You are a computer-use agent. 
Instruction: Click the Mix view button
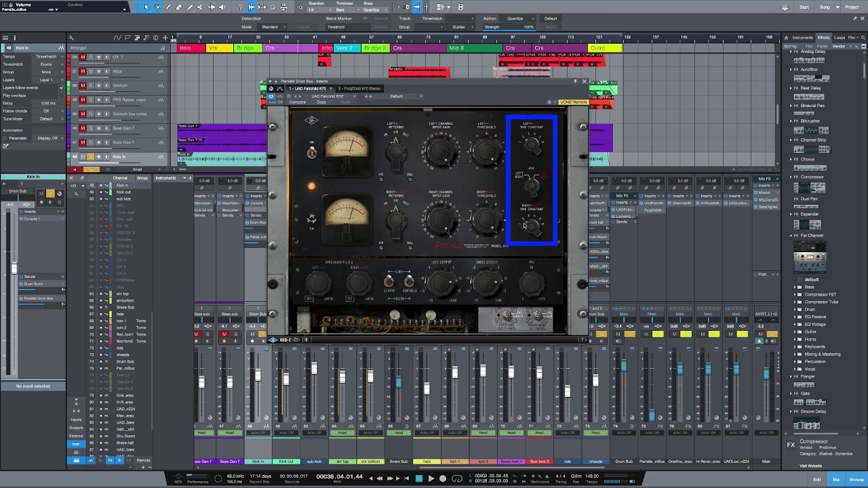pos(836,480)
